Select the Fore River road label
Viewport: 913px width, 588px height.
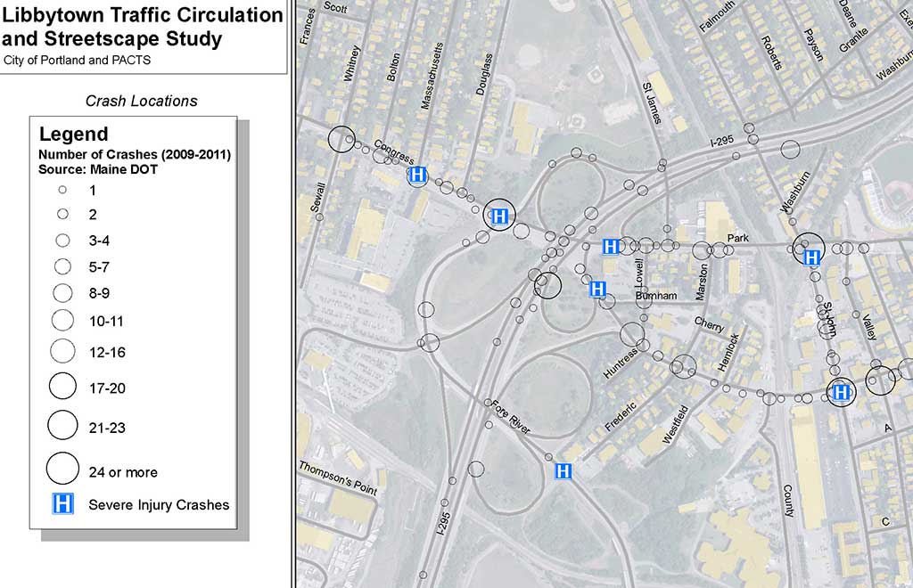[x=511, y=417]
